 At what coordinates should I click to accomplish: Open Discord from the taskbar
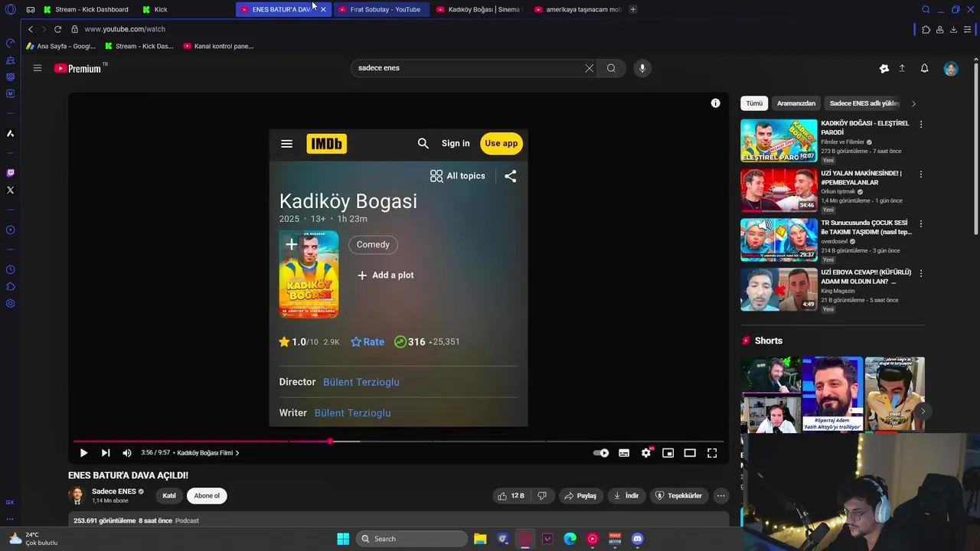click(638, 539)
